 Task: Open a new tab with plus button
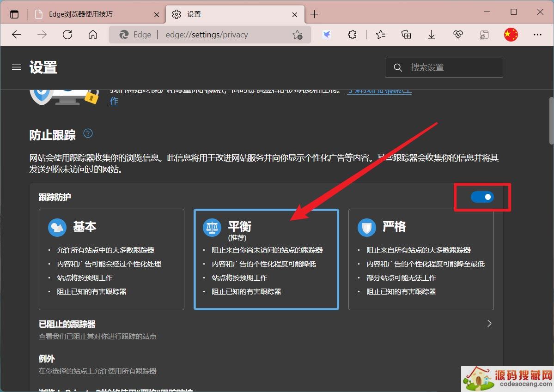(314, 14)
